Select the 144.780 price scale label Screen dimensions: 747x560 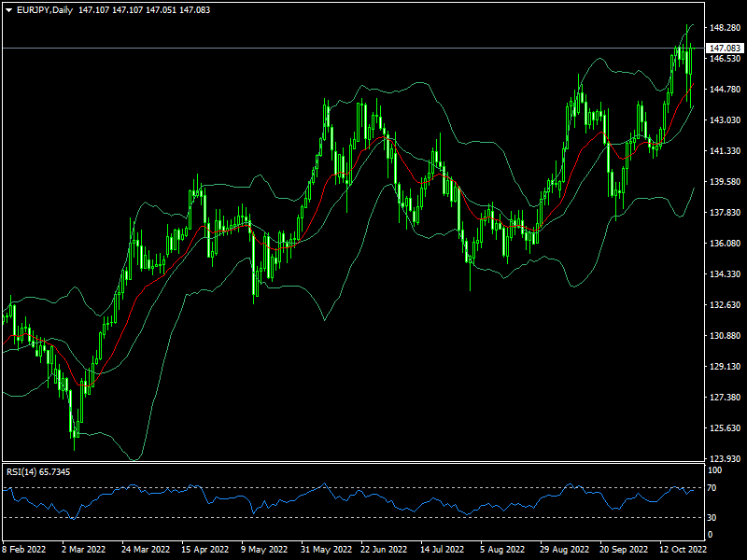pyautogui.click(x=726, y=89)
